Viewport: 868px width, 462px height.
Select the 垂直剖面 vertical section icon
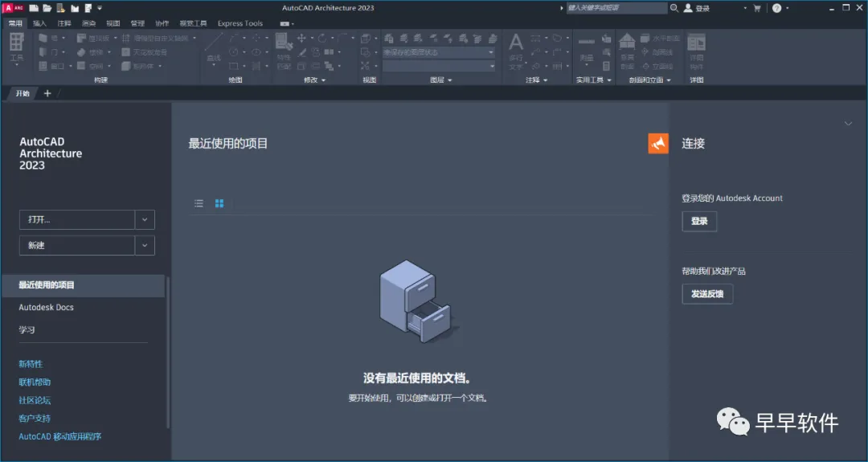coord(627,42)
